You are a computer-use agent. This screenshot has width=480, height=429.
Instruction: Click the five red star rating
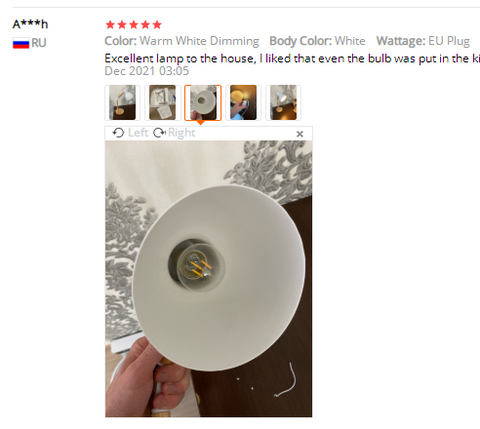coord(133,25)
